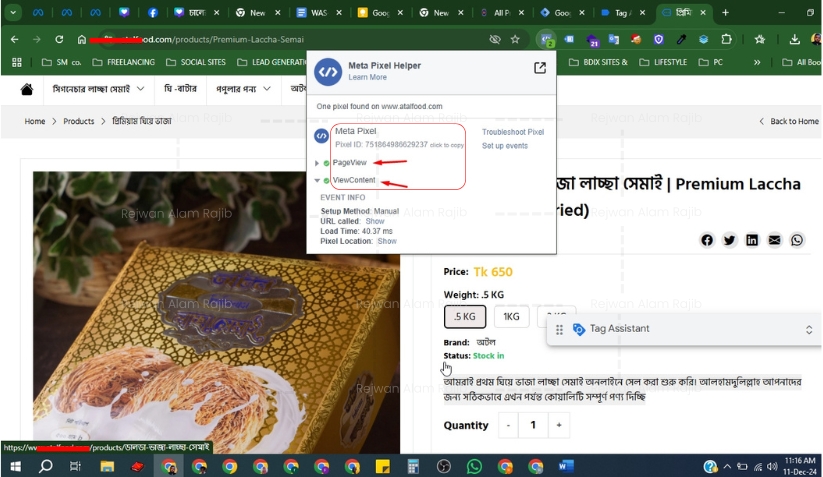The height and width of the screenshot is (477, 823).
Task: Select the .5 KG weight option
Action: click(x=465, y=317)
